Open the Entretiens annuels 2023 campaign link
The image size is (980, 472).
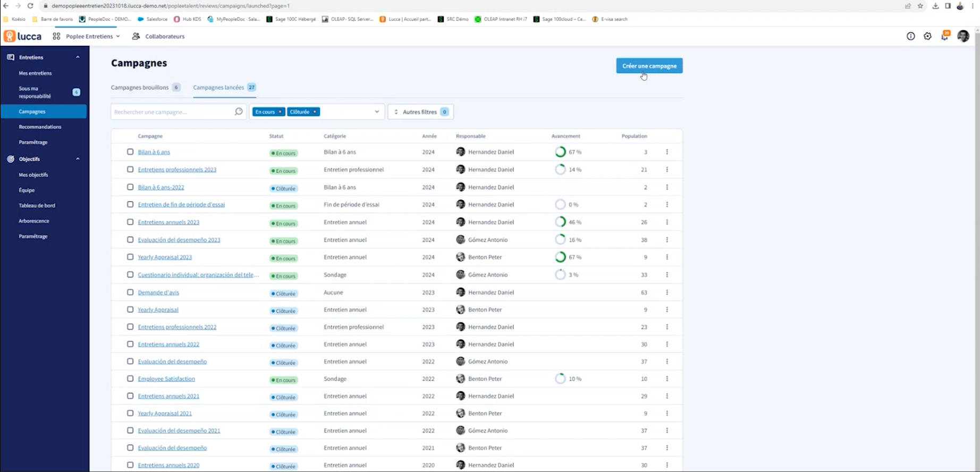click(168, 222)
